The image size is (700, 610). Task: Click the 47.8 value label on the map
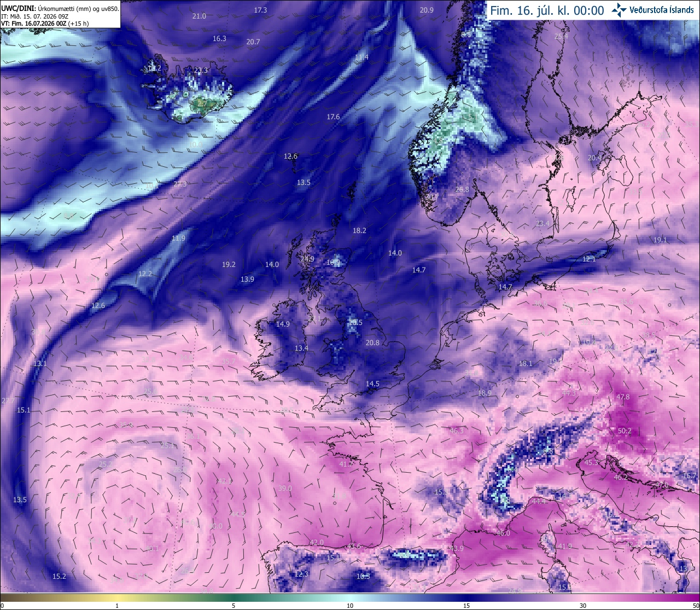click(x=623, y=397)
